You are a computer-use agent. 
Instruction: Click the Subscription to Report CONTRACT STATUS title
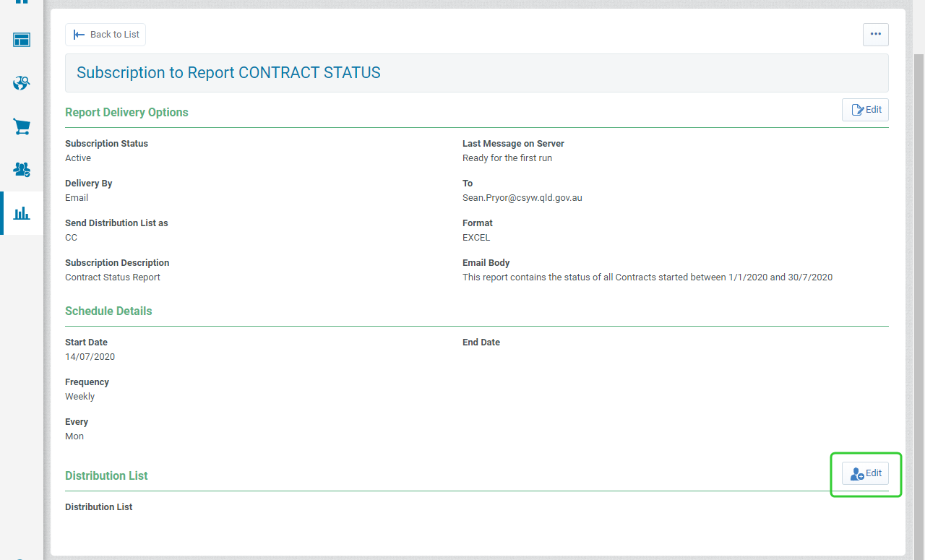click(228, 72)
